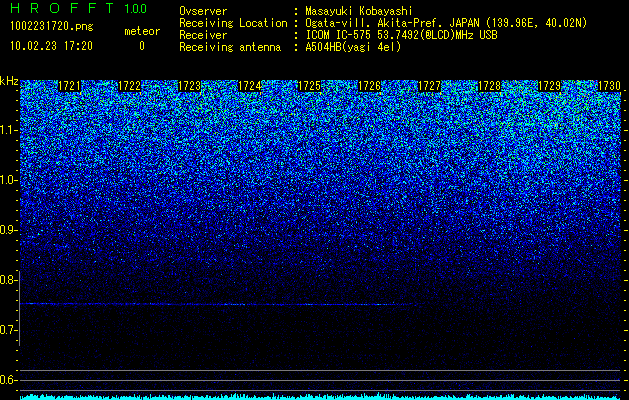Click the 1725 time marker

310,86
